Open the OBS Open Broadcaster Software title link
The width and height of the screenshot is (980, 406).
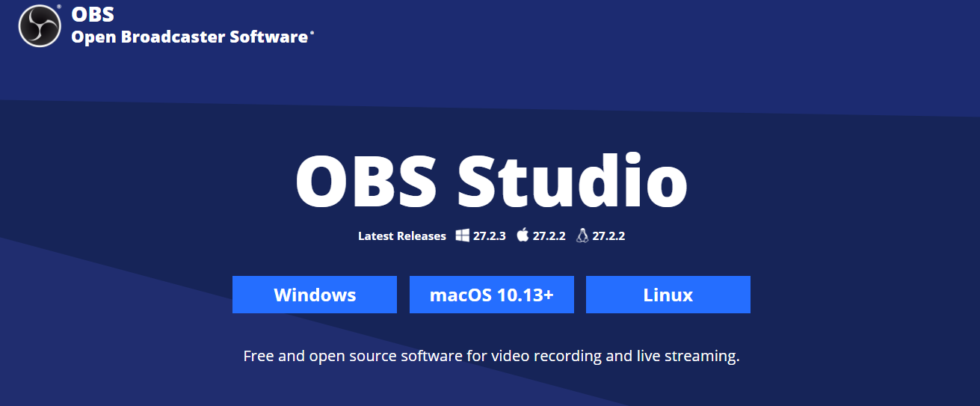pos(191,25)
